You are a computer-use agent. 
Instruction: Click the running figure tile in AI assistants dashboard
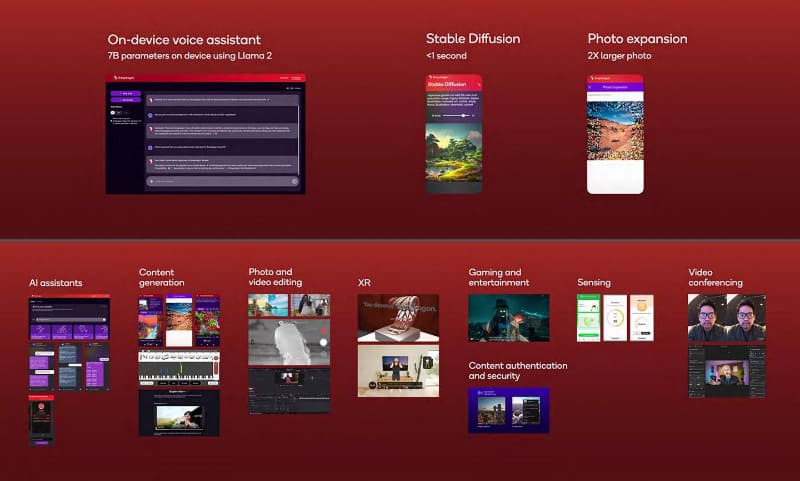40,332
